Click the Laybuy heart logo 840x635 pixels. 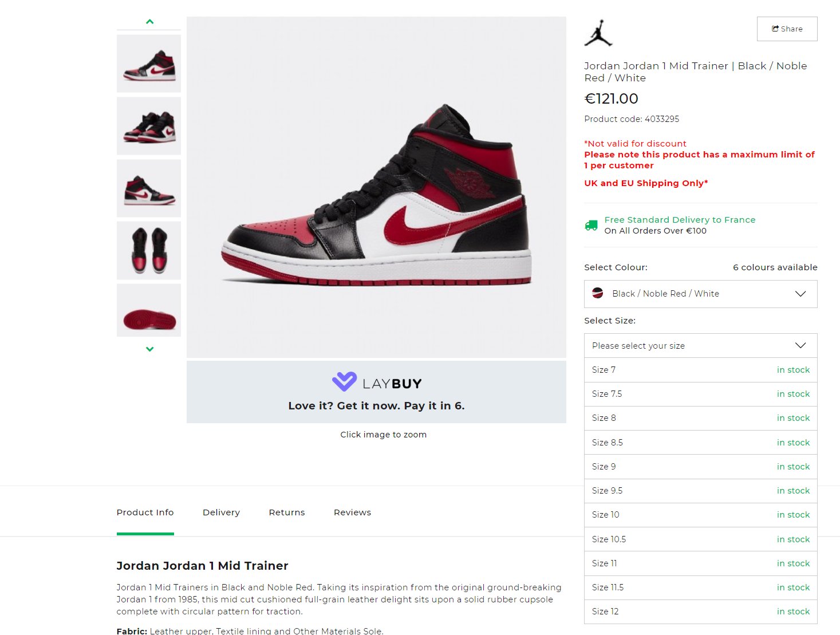[x=344, y=381]
